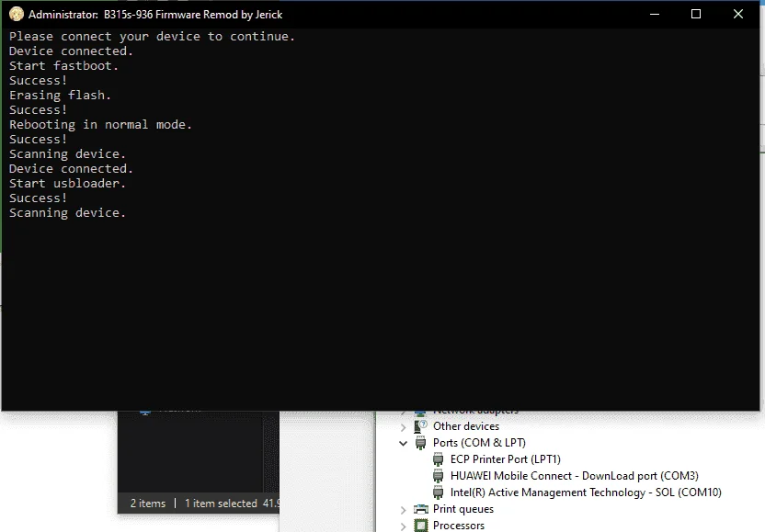This screenshot has height=532, width=765.
Task: Select HUAWEI Mobile Connect - DownLoad port (COM3)
Action: tap(575, 476)
